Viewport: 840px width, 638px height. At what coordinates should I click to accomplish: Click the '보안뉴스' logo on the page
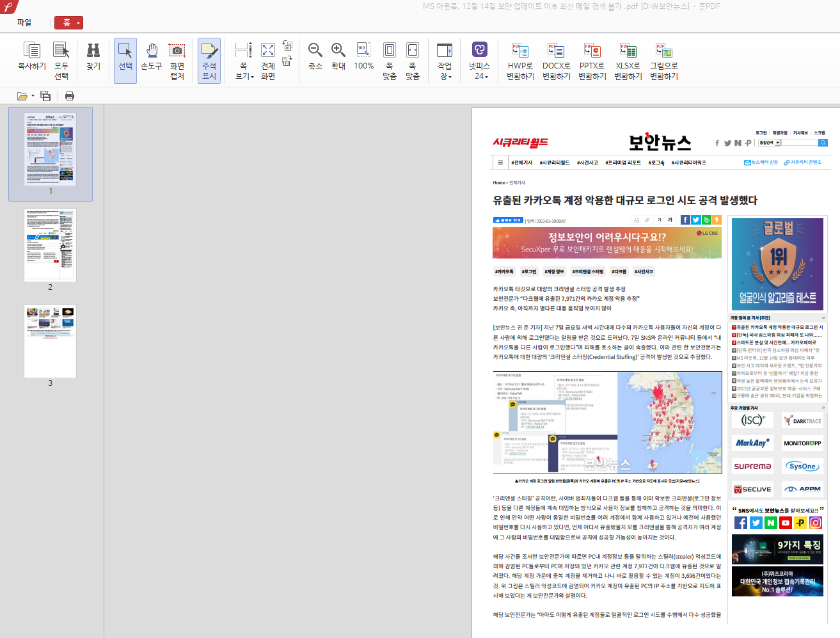pos(660,141)
